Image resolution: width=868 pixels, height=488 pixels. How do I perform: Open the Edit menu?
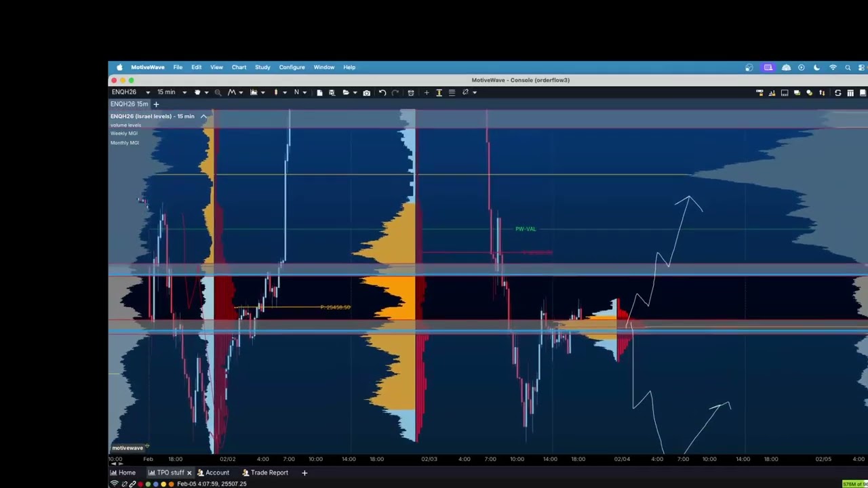tap(196, 67)
